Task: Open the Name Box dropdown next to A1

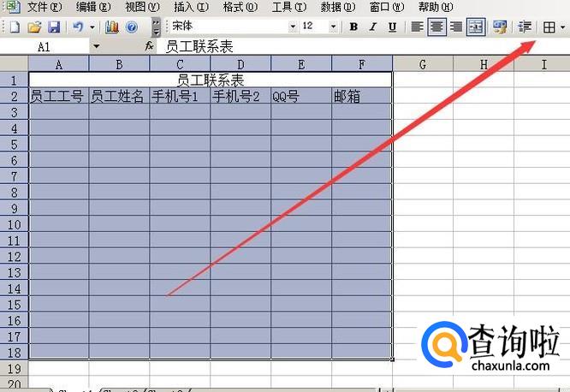Action: (95, 46)
